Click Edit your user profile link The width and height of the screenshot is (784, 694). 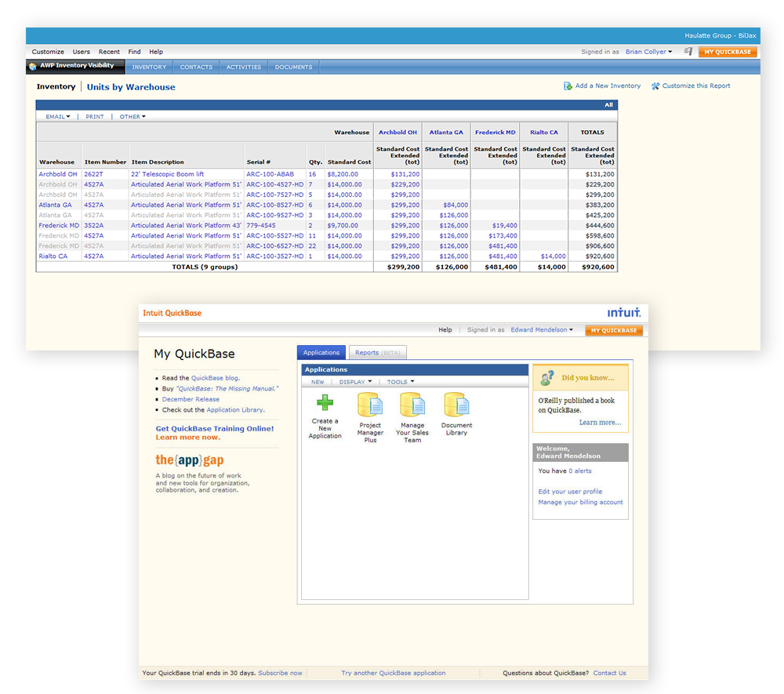(570, 492)
